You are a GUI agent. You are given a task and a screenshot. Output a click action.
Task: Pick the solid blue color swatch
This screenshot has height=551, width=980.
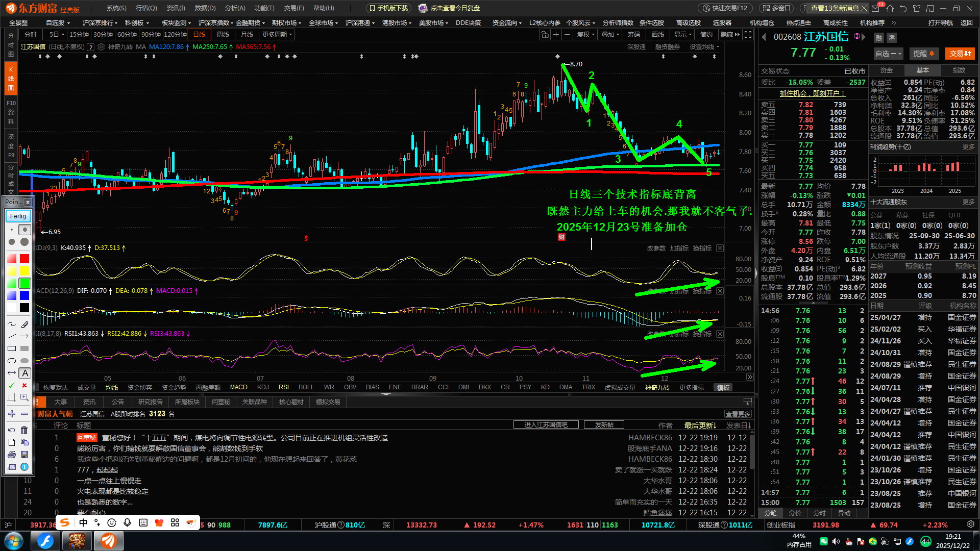pos(24,295)
